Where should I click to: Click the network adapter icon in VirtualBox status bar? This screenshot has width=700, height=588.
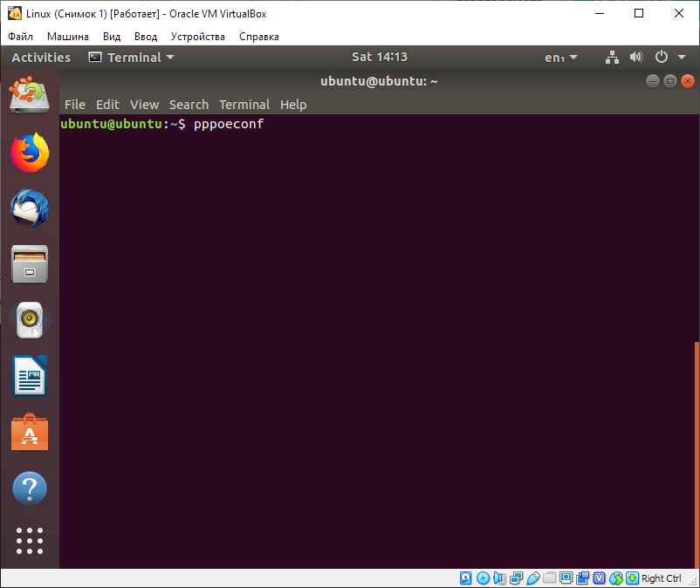(515, 578)
